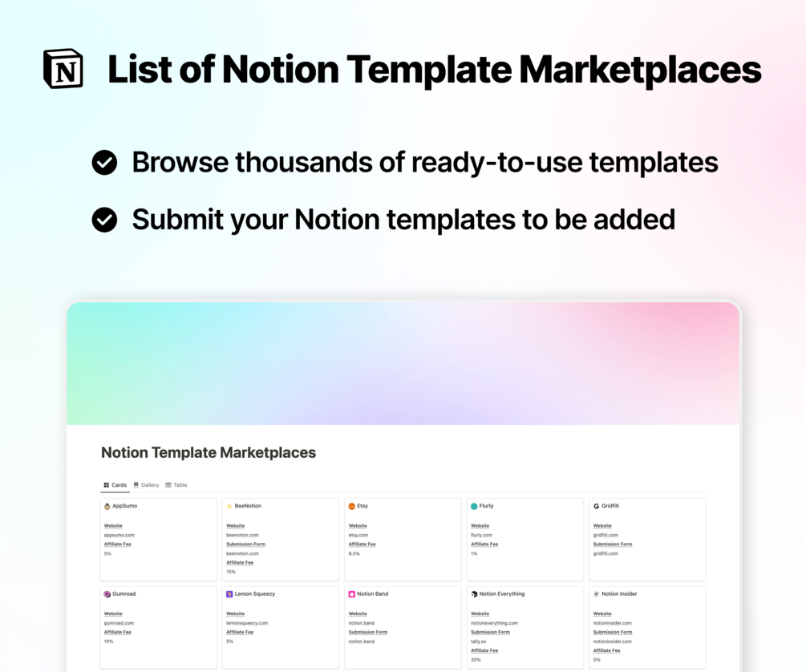The image size is (806, 672).
Task: Open notion.band under Notion Band's Submission Form
Action: (362, 642)
